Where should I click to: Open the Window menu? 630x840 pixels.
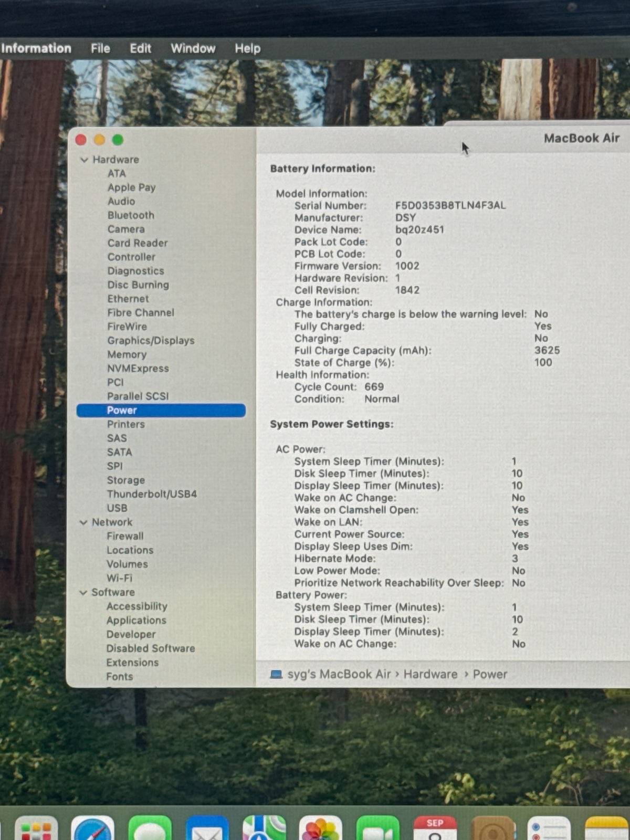(193, 48)
